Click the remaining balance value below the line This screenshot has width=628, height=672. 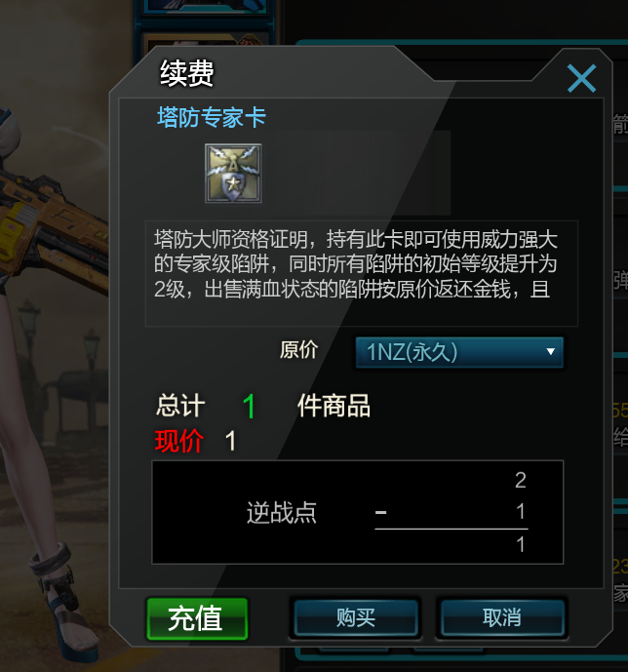521,544
